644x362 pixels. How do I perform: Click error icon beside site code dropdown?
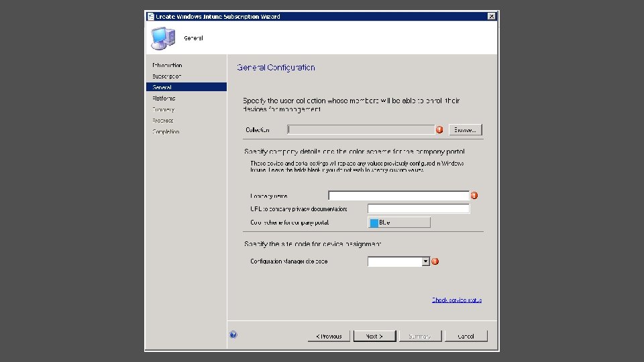[435, 261]
